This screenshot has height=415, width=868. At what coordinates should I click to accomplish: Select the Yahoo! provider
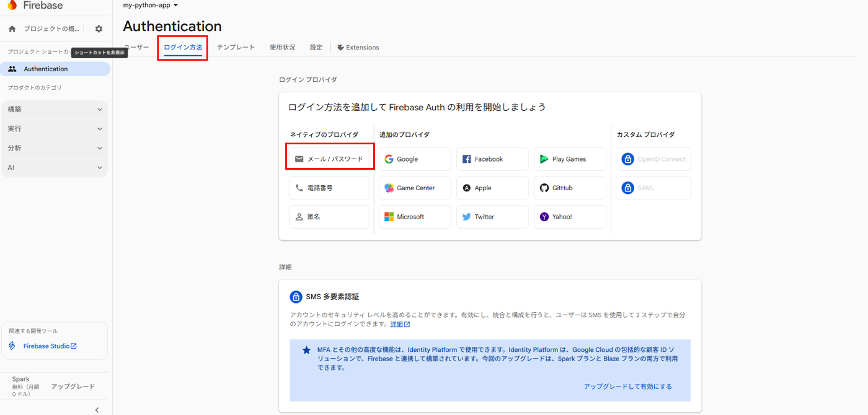569,216
